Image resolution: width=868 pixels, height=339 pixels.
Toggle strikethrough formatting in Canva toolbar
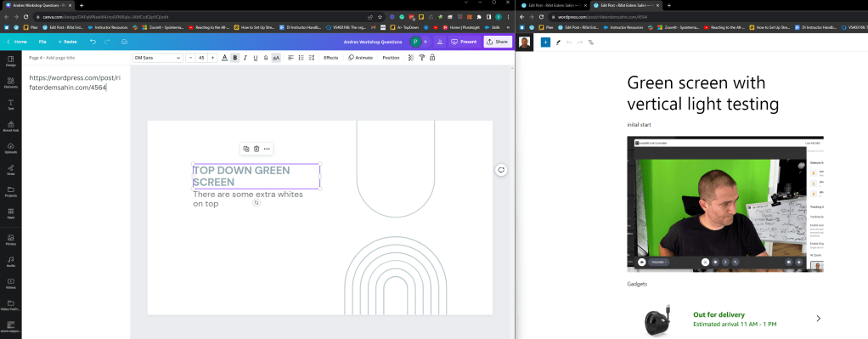266,58
